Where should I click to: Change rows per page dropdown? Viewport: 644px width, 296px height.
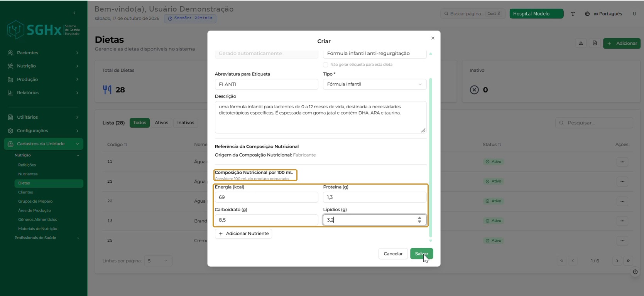click(158, 261)
